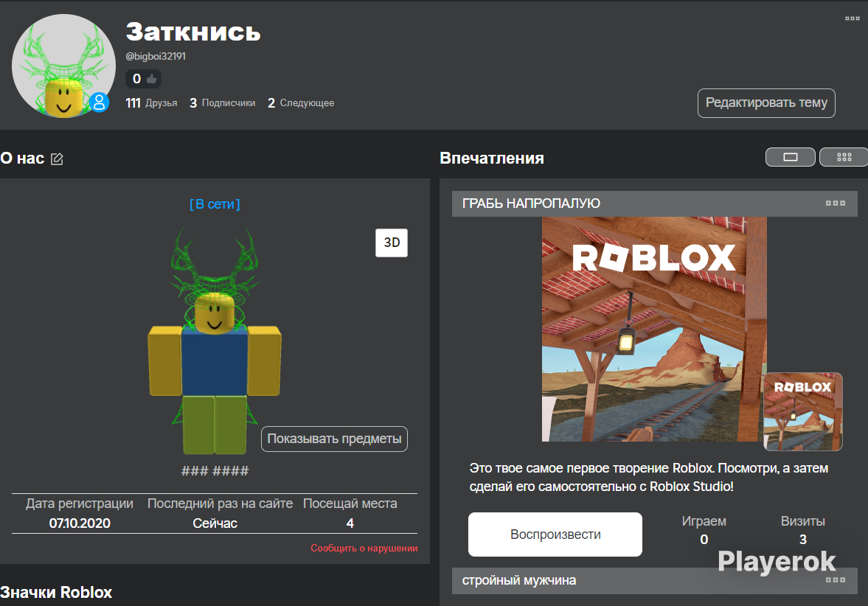Open options for стройный мужчина experience

pos(836,580)
